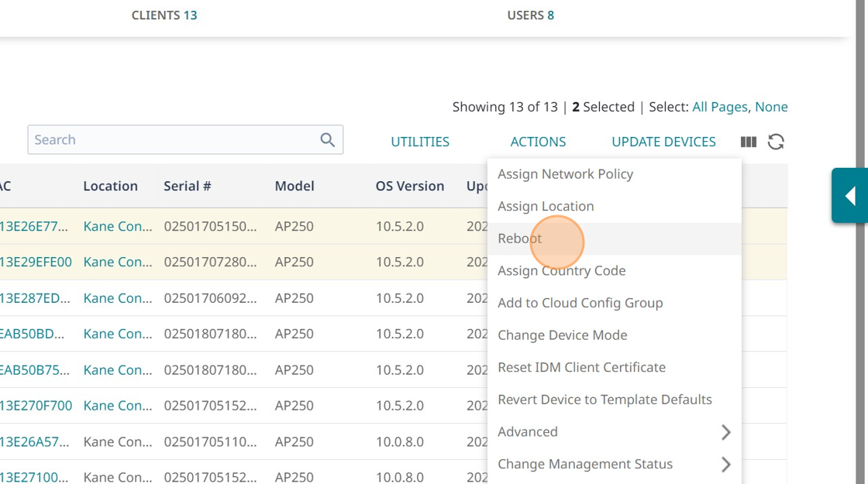868x484 pixels.
Task: Sort by Serial # column header
Action: coord(187,187)
